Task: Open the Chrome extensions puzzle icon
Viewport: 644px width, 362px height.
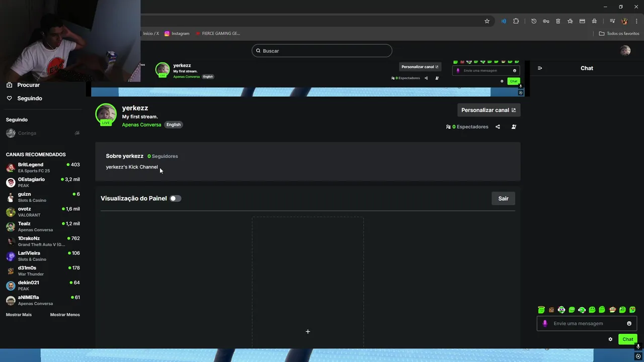Action: pos(516,21)
